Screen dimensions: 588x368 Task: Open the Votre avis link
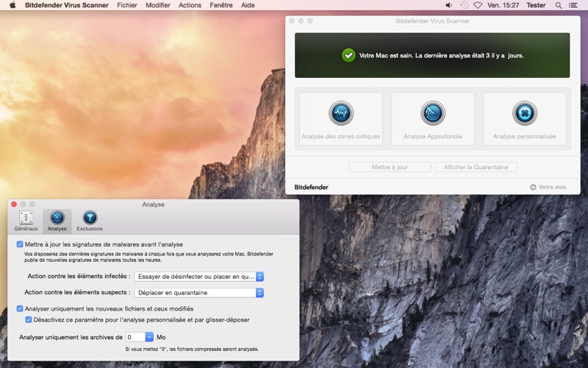(x=553, y=187)
